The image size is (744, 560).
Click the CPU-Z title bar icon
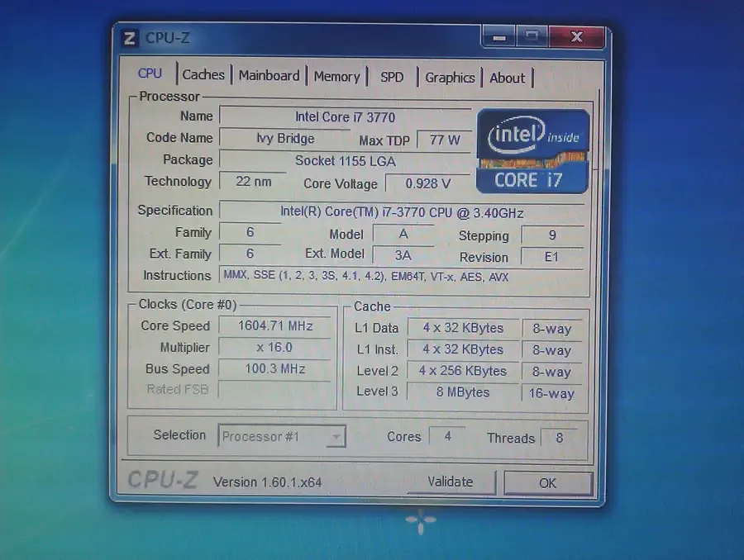130,38
